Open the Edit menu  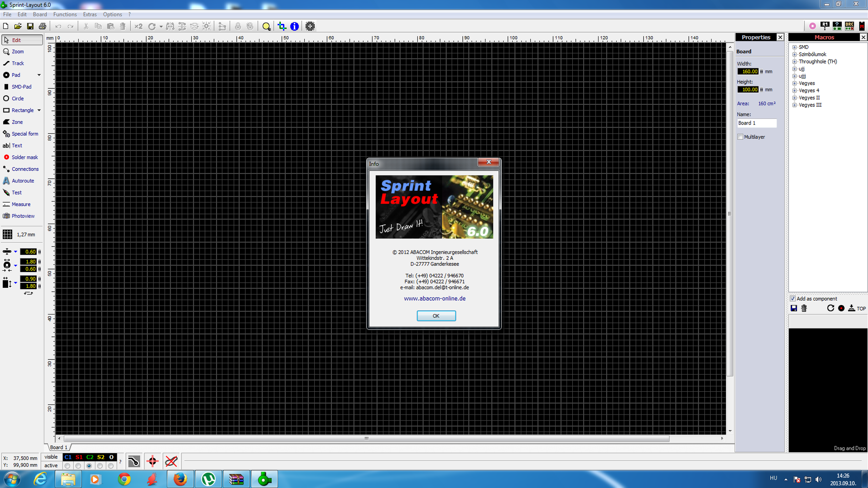(x=22, y=14)
